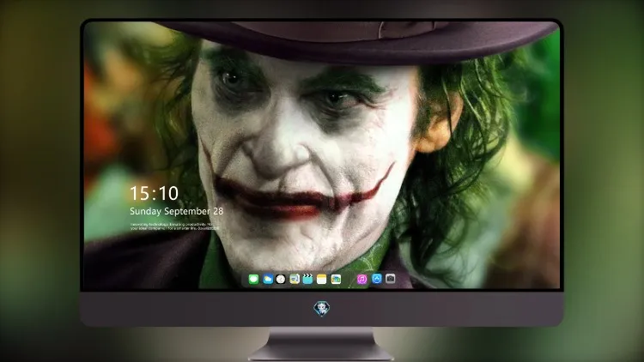This screenshot has width=644, height=362.
Task: Launch the Weather app from the dock
Action: coord(268,279)
